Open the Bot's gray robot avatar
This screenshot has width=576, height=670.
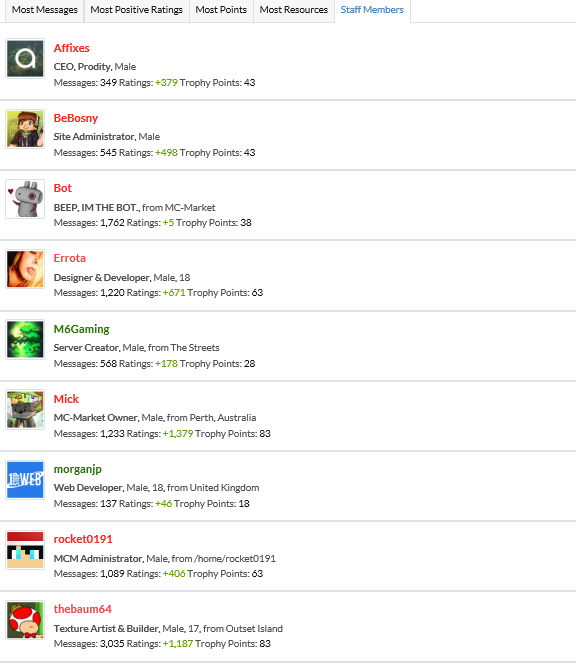click(25, 199)
